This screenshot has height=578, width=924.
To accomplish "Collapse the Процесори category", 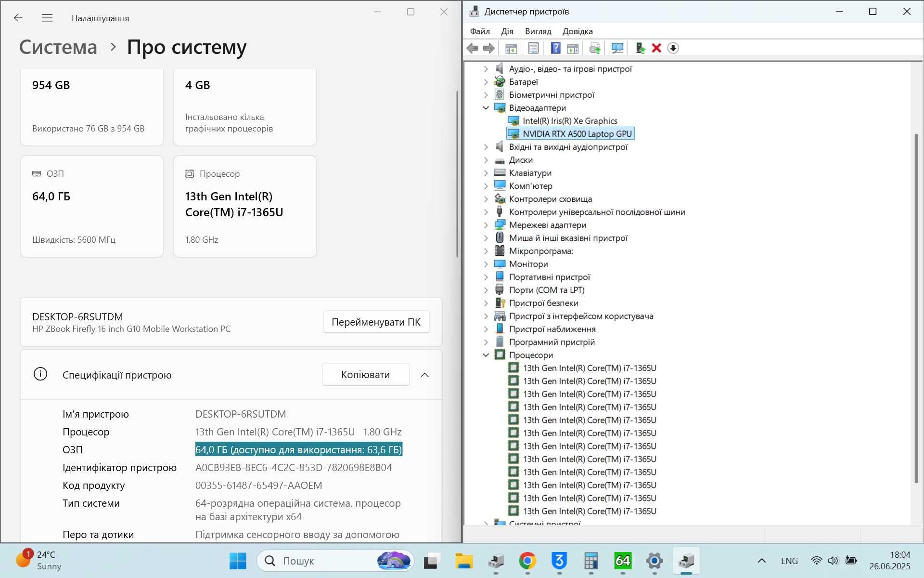I will tap(486, 355).
